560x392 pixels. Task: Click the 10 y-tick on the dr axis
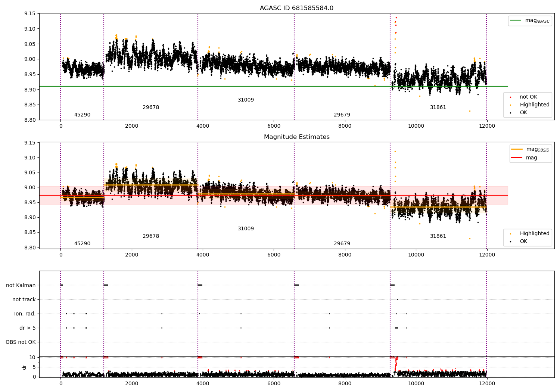point(33,358)
